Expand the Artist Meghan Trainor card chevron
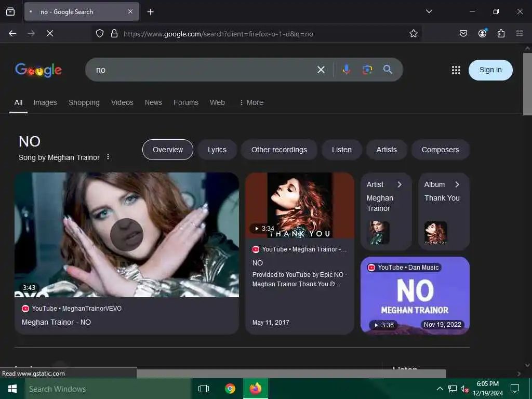Image resolution: width=532 pixels, height=399 pixels. pos(400,184)
